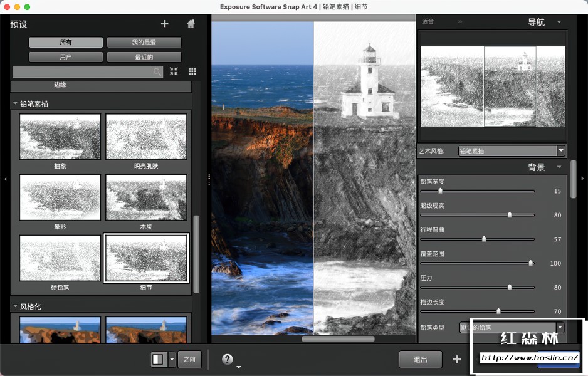Click the 退出 button
588x376 pixels.
pos(420,359)
